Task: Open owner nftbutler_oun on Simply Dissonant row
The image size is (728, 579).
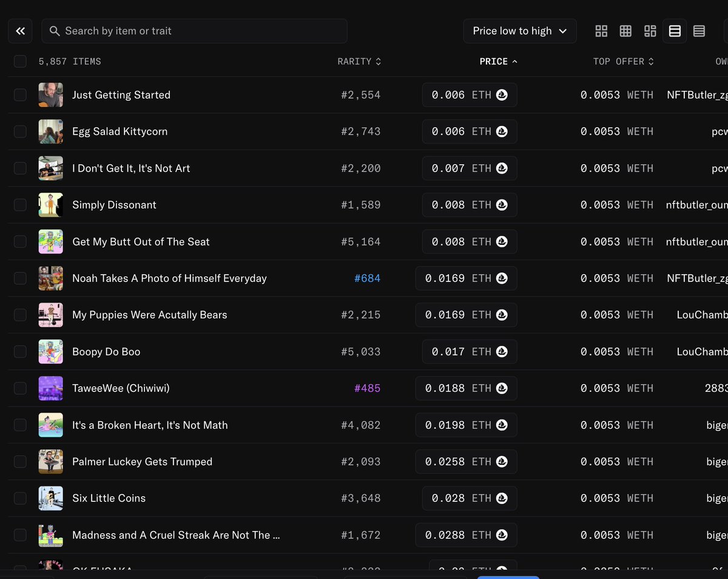Action: pos(696,205)
